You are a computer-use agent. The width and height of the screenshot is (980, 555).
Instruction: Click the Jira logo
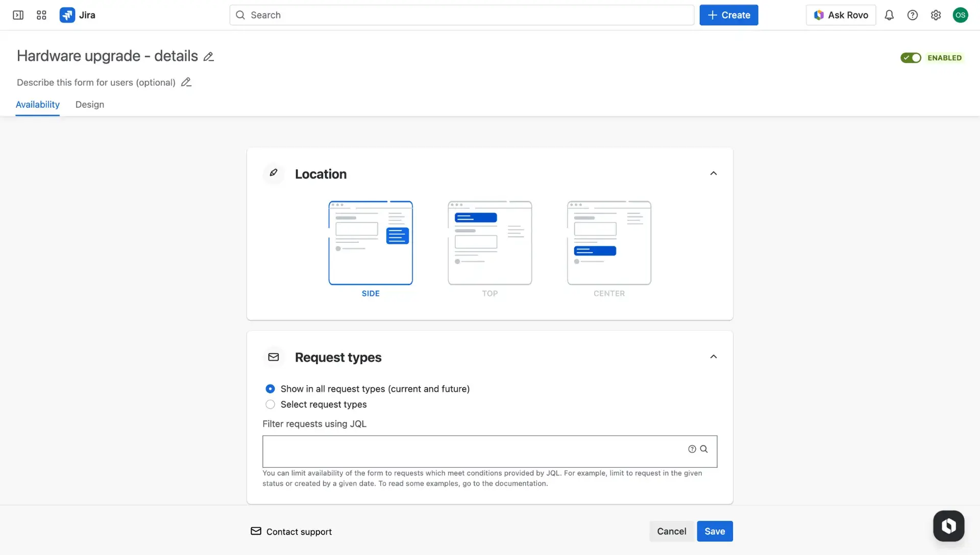pyautogui.click(x=67, y=15)
